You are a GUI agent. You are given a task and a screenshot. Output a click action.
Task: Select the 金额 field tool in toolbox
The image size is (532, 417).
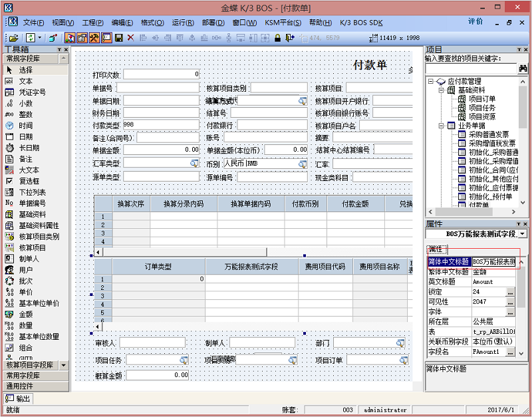[x=25, y=314]
